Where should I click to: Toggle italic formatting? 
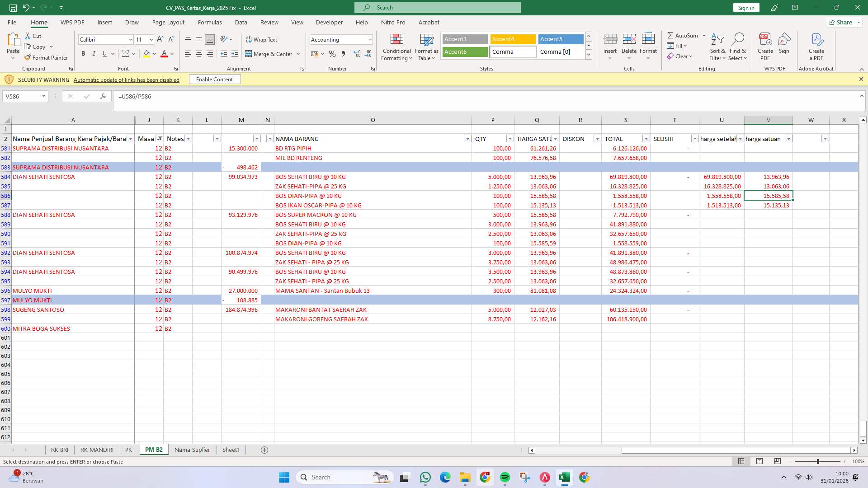pos(94,54)
